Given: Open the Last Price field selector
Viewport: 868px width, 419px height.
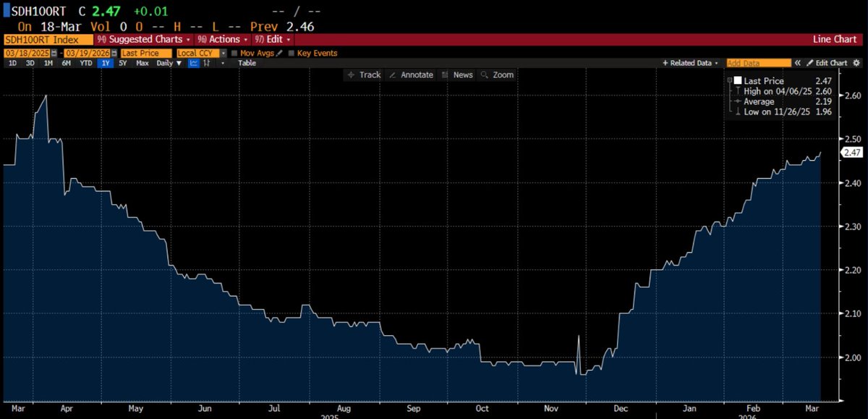Looking at the screenshot, I should (x=145, y=54).
